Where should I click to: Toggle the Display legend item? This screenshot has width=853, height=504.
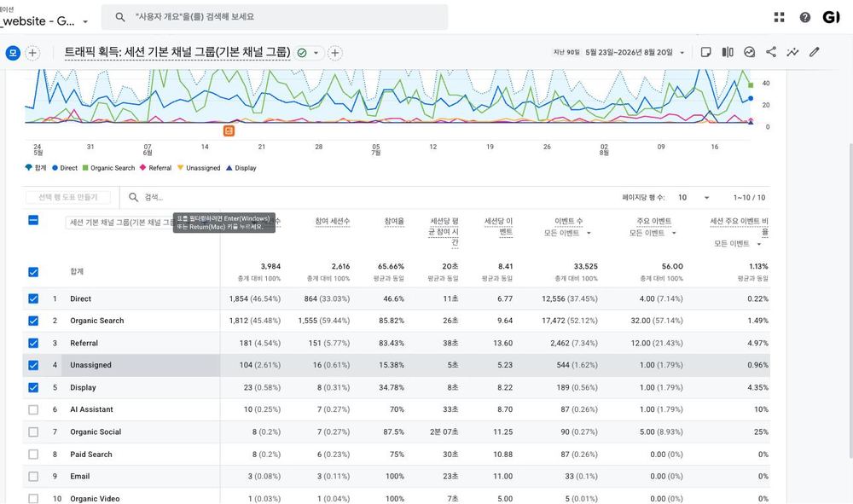coord(241,168)
